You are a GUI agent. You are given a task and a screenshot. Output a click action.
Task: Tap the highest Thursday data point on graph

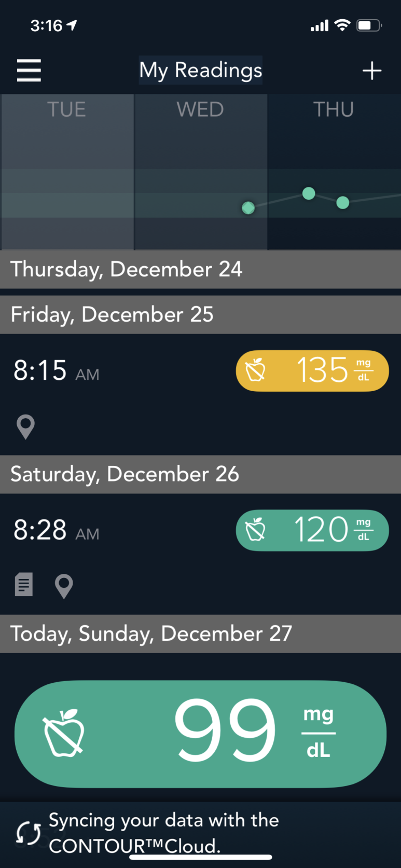309,194
